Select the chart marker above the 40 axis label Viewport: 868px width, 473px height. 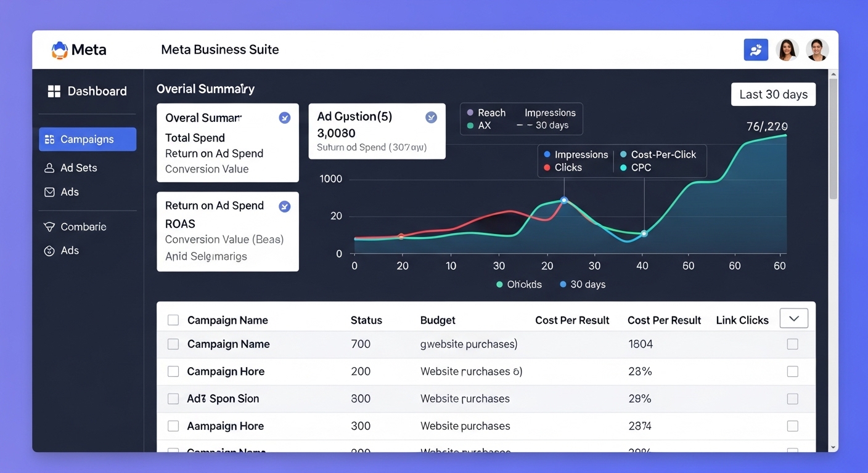[x=644, y=233]
